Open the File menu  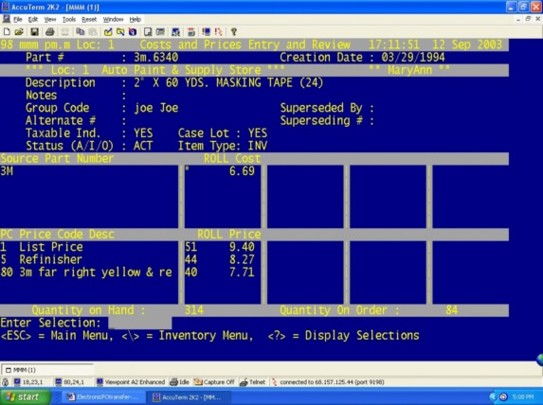pyautogui.click(x=18, y=19)
